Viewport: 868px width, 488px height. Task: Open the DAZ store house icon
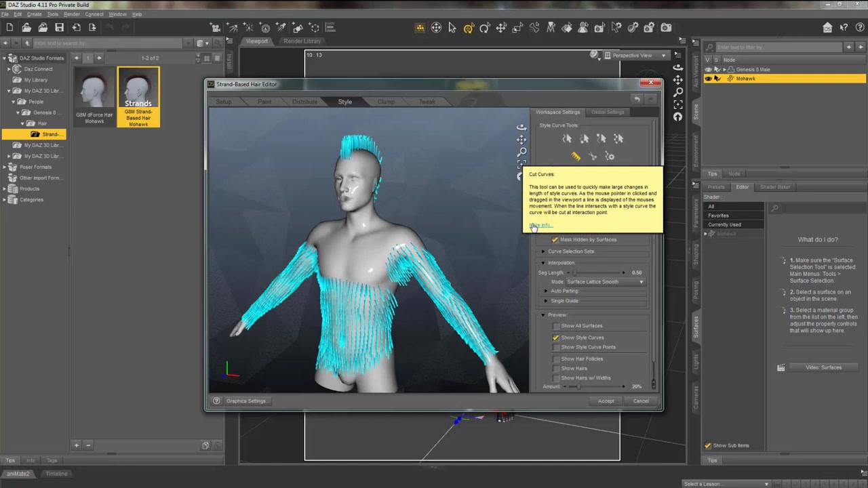coord(827,28)
